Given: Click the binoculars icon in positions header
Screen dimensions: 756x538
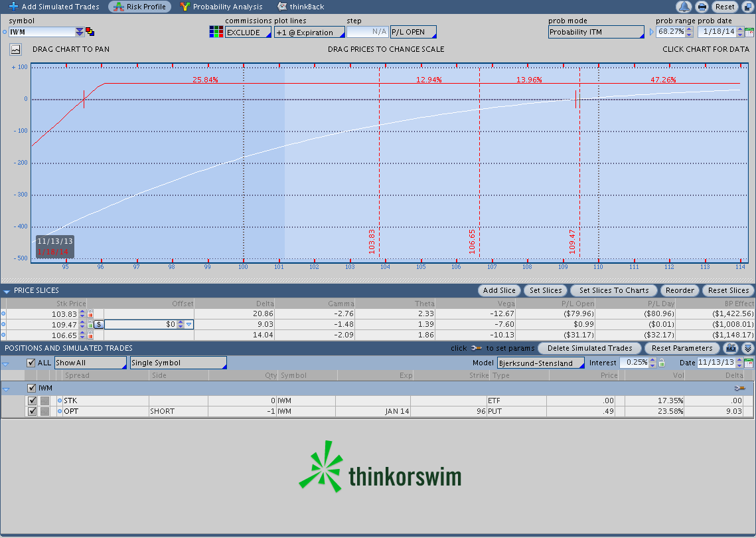Looking at the screenshot, I should click(731, 348).
